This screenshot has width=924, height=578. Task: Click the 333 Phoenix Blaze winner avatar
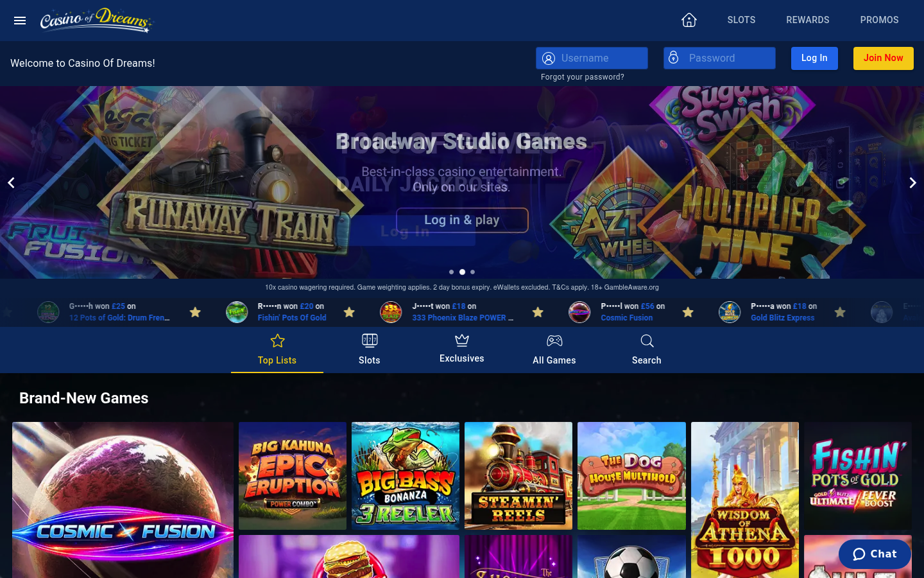(x=391, y=312)
